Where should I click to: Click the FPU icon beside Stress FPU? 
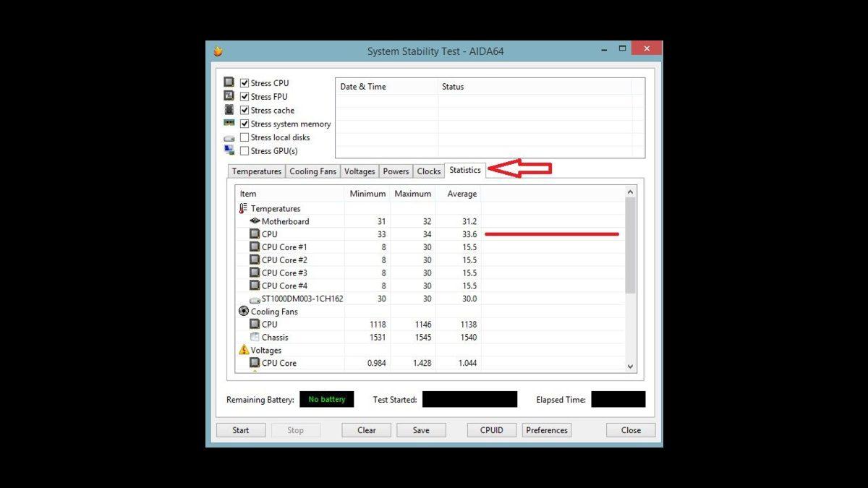(230, 95)
